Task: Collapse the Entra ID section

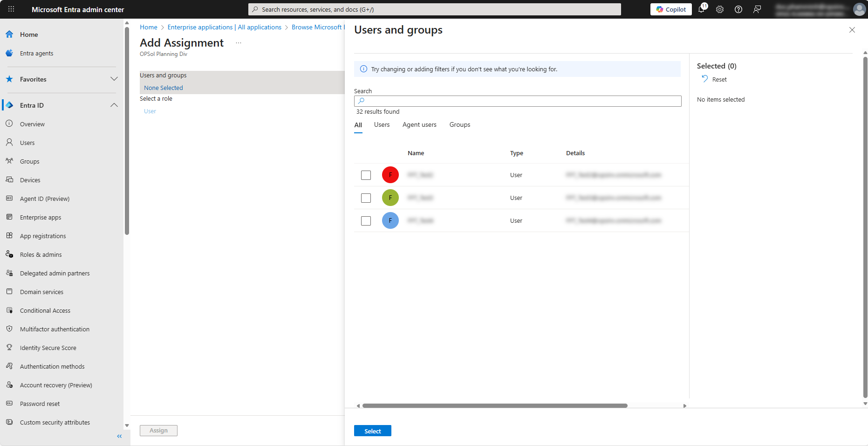Action: [x=114, y=105]
